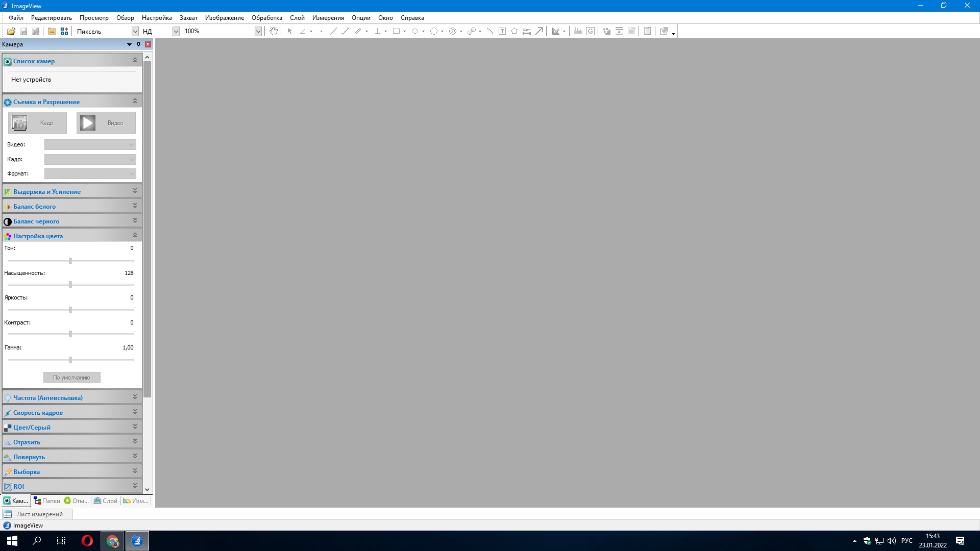Select the arrow pointer tool

(x=289, y=31)
